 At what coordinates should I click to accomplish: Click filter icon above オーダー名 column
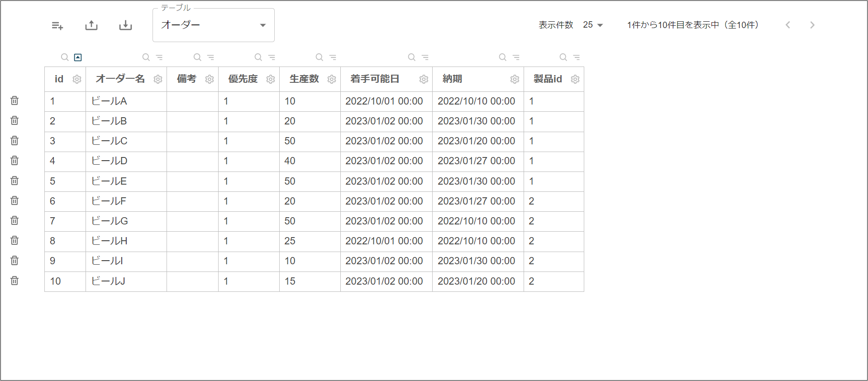(159, 57)
